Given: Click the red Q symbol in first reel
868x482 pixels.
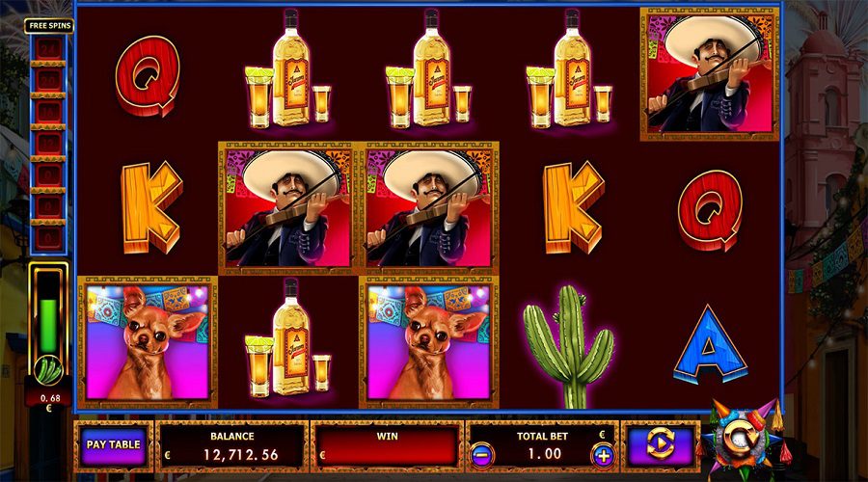Looking at the screenshot, I should tap(149, 76).
